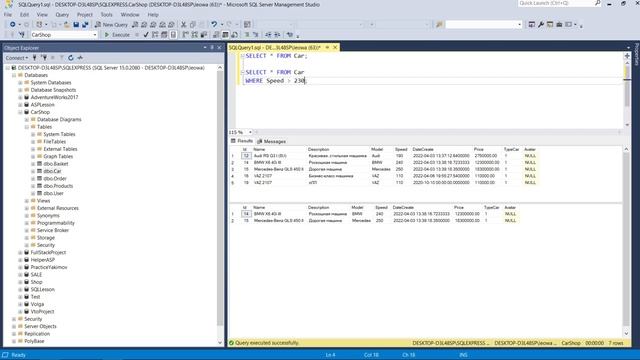
Task: Open the Undo history dropdown arrow
Action: coord(222,24)
